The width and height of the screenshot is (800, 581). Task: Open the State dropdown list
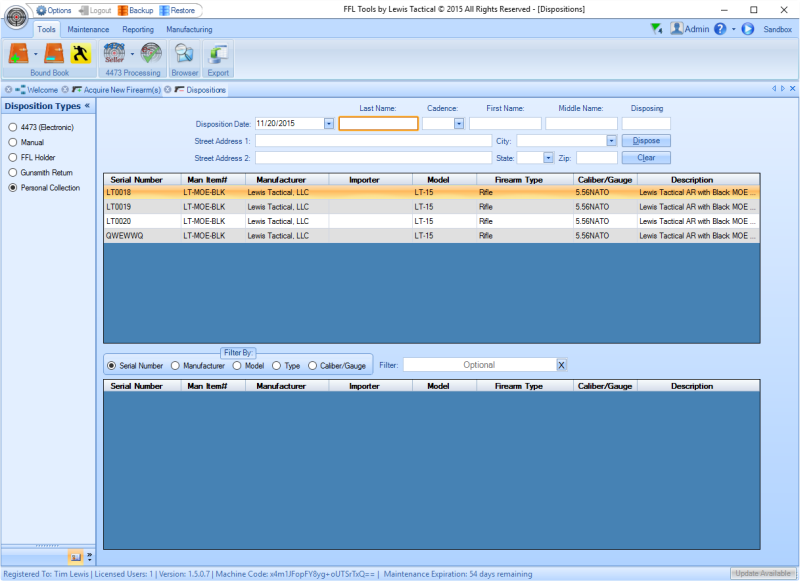tap(548, 158)
